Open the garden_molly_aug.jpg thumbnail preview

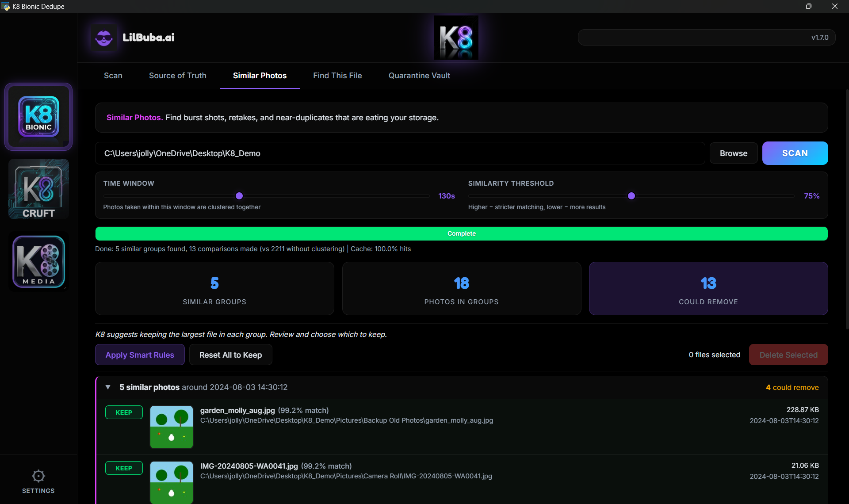tap(171, 427)
